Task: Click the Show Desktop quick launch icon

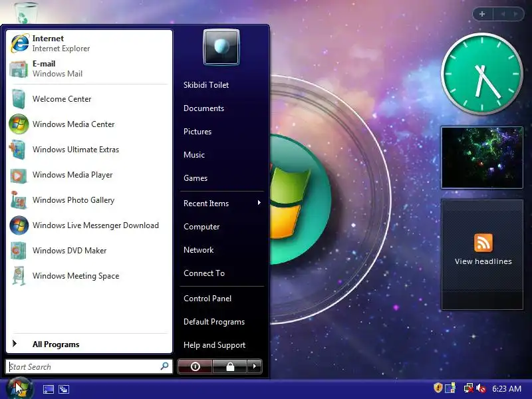Action: (48, 389)
